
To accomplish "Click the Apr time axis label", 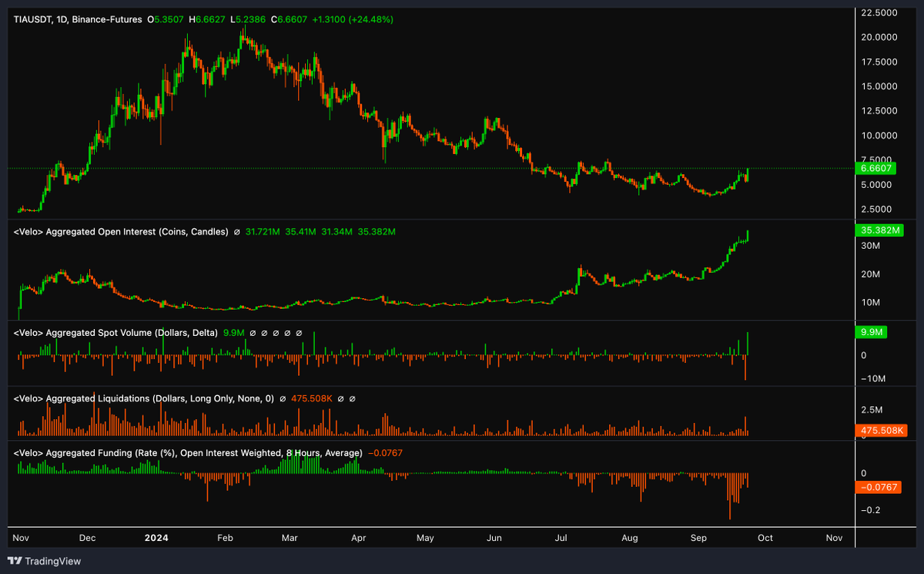I will coord(358,537).
